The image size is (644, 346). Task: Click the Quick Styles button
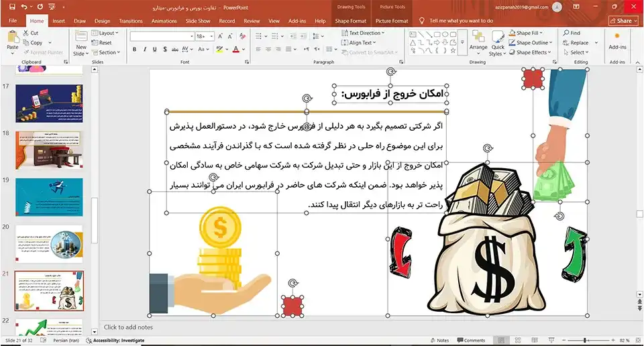tap(498, 43)
